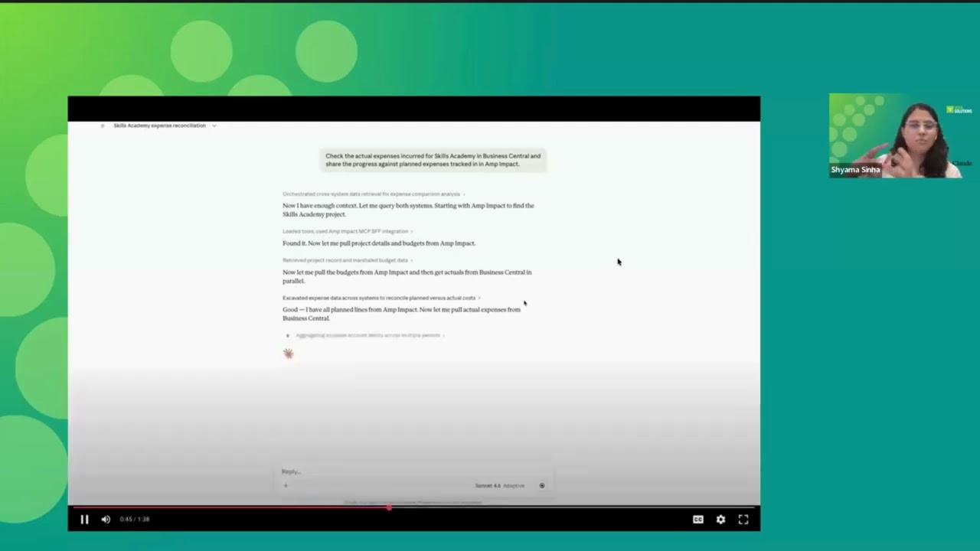Click text 'Now let me pull the budgets from Amp Impact'
The image size is (980, 551).
coord(407,276)
